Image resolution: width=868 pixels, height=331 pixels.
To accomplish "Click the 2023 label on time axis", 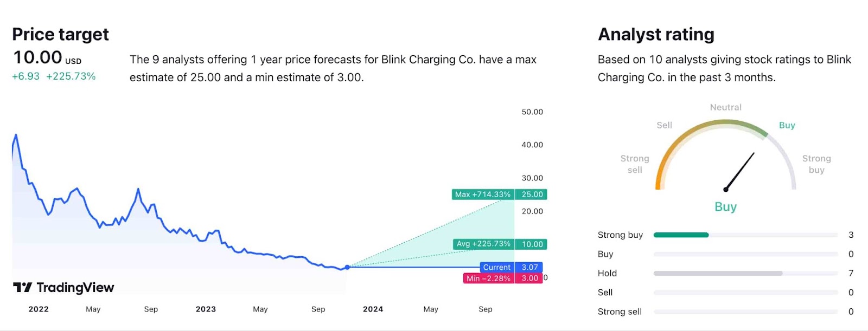I will coord(206,309).
